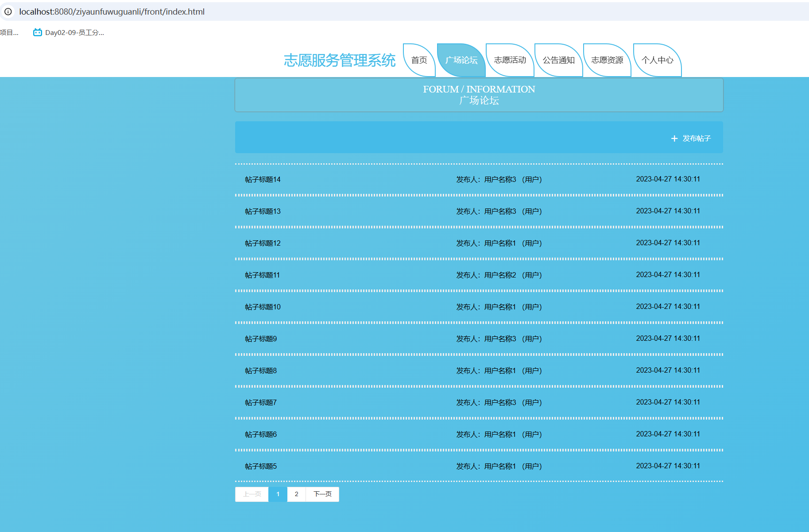Open post 帖子标题8
This screenshot has width=809, height=532.
pos(261,371)
